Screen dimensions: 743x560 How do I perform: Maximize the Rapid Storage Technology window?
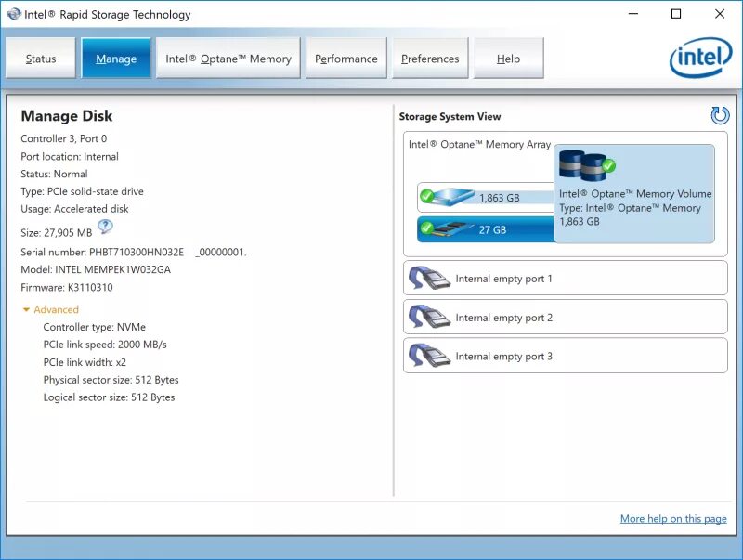pyautogui.click(x=676, y=14)
